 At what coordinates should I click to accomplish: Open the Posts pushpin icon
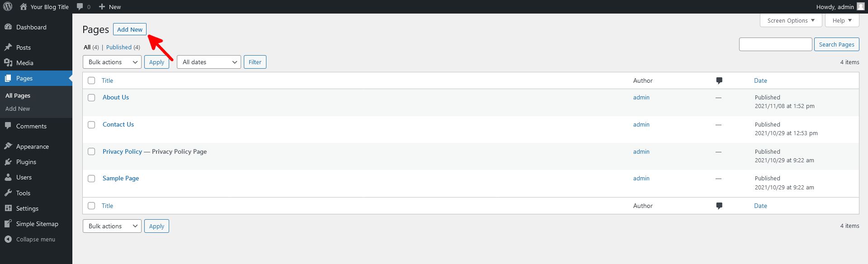tap(8, 47)
